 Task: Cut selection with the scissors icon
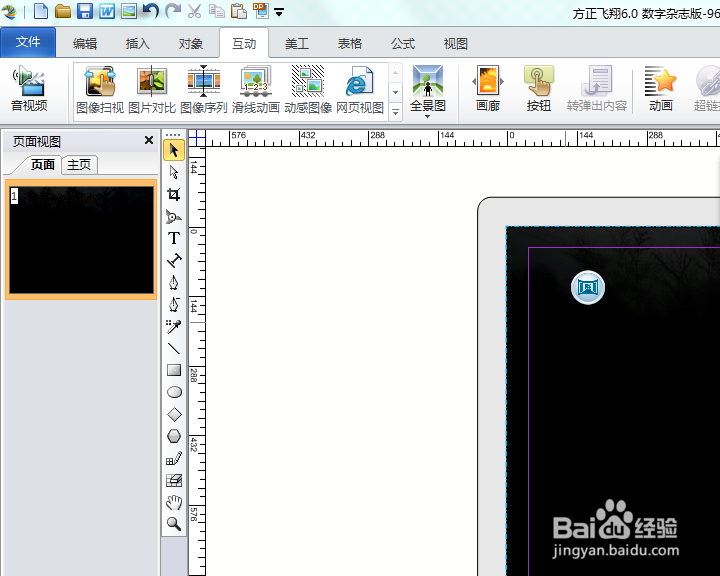[194, 11]
